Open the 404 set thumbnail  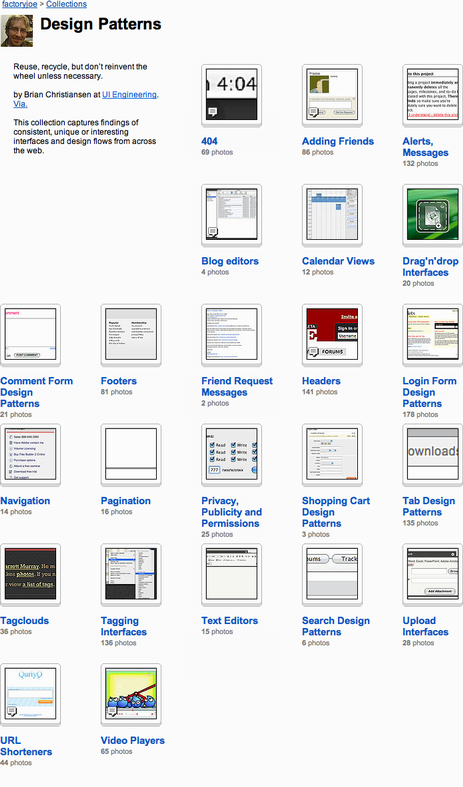coord(232,95)
